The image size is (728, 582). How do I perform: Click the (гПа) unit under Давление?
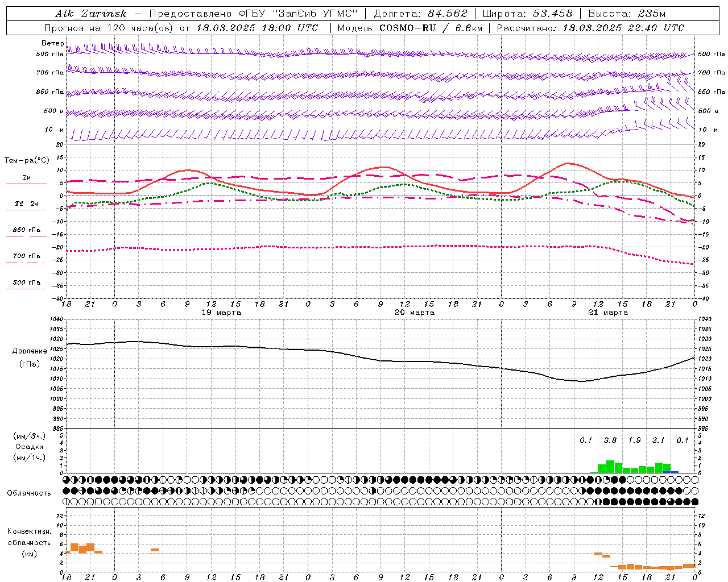point(30,364)
